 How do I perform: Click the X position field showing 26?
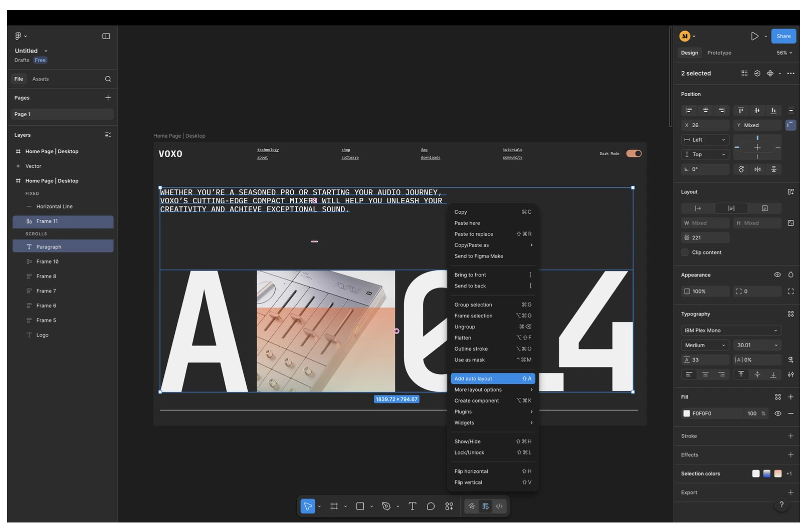click(705, 125)
